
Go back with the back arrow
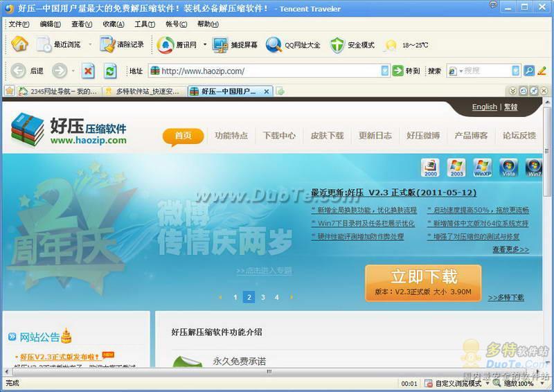[x=18, y=71]
